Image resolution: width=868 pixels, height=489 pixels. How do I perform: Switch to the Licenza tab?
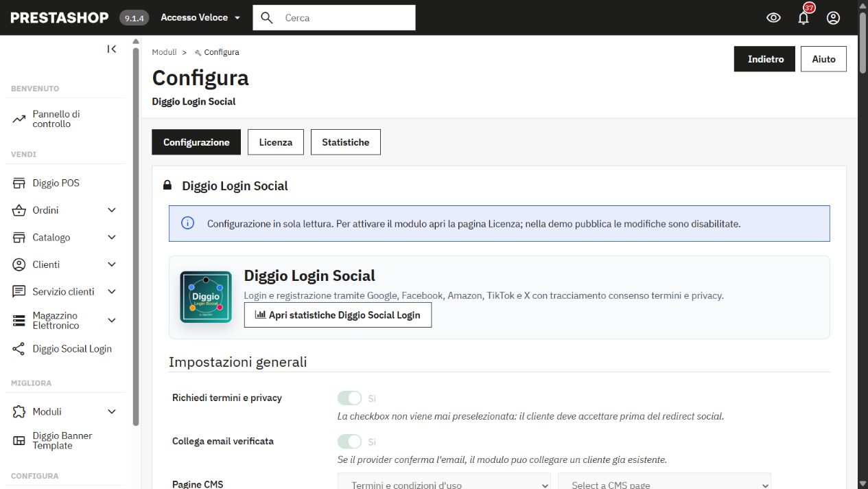(x=276, y=142)
